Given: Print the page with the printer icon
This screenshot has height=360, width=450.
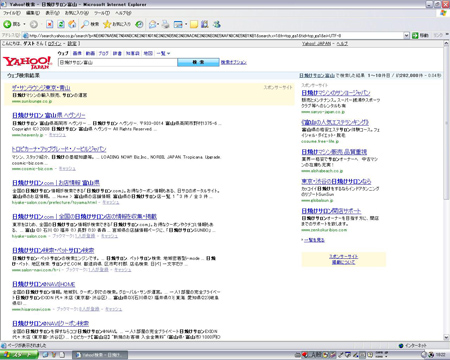Looking at the screenshot, I should tap(165, 24).
